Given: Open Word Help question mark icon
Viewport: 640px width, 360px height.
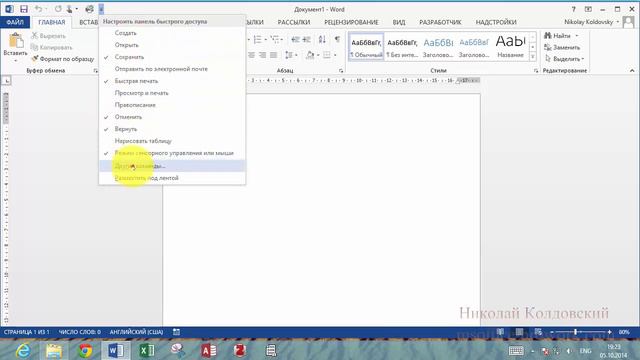Looking at the screenshot, I should tap(573, 9).
